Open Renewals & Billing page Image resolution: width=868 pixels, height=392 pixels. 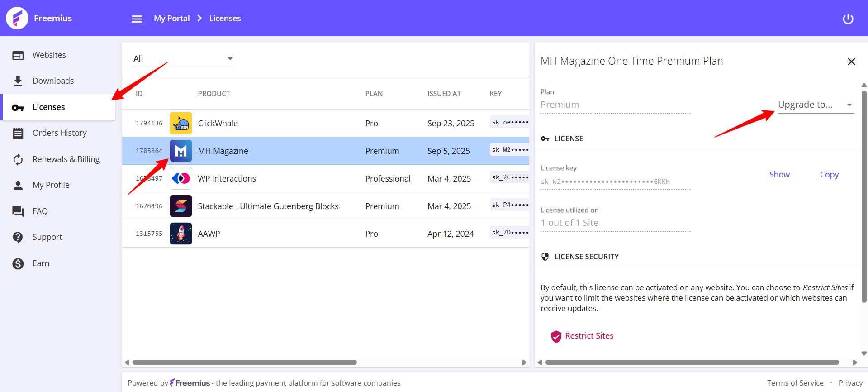pyautogui.click(x=66, y=159)
